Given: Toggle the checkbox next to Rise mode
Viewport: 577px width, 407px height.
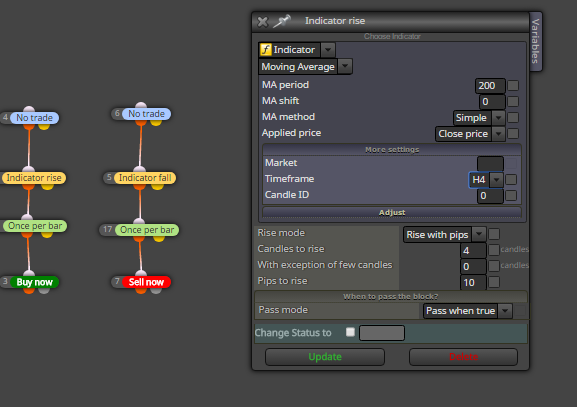Looking at the screenshot, I should click(494, 234).
